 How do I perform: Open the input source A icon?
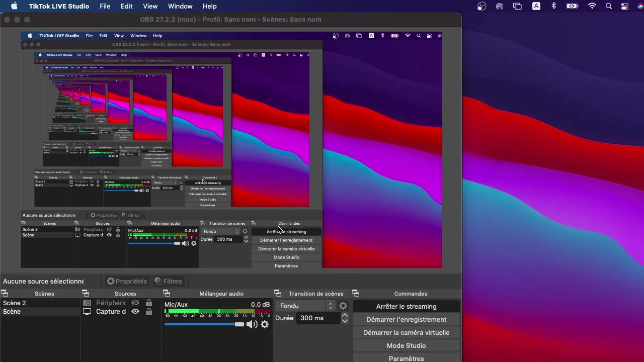pos(537,6)
